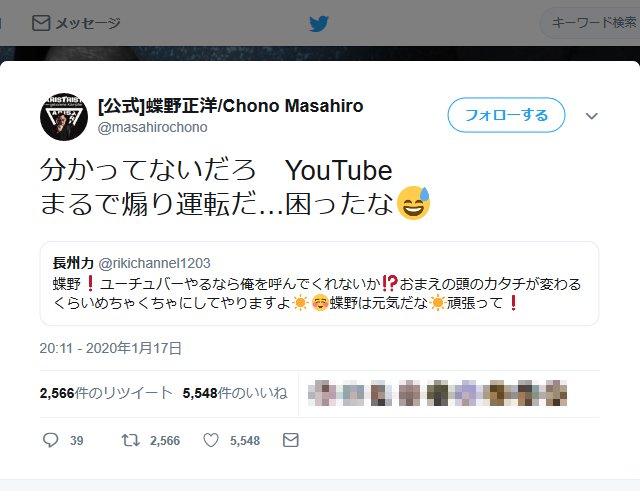The height and width of the screenshot is (491, 640).
Task: Open [公式]蝶野正洋/Chono Masahiro display name
Action: tap(231, 106)
